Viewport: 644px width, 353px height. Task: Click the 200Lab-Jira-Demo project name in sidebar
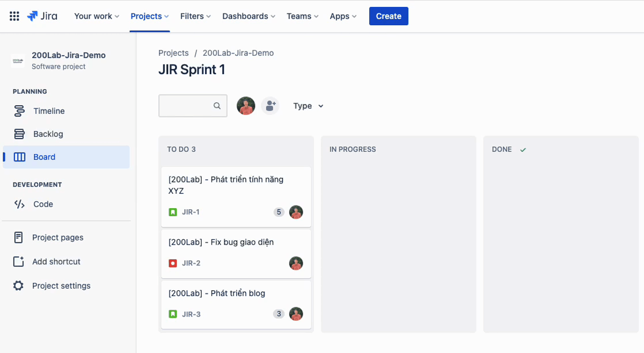pyautogui.click(x=69, y=55)
